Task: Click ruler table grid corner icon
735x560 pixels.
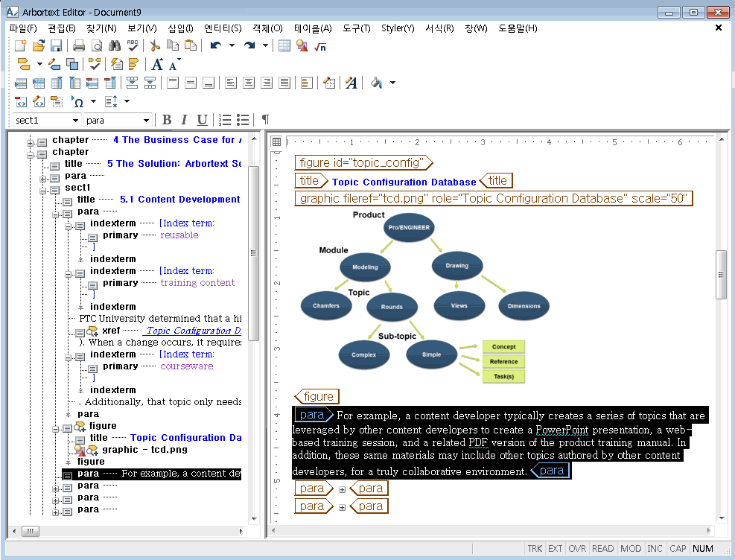Action: pyautogui.click(x=276, y=142)
